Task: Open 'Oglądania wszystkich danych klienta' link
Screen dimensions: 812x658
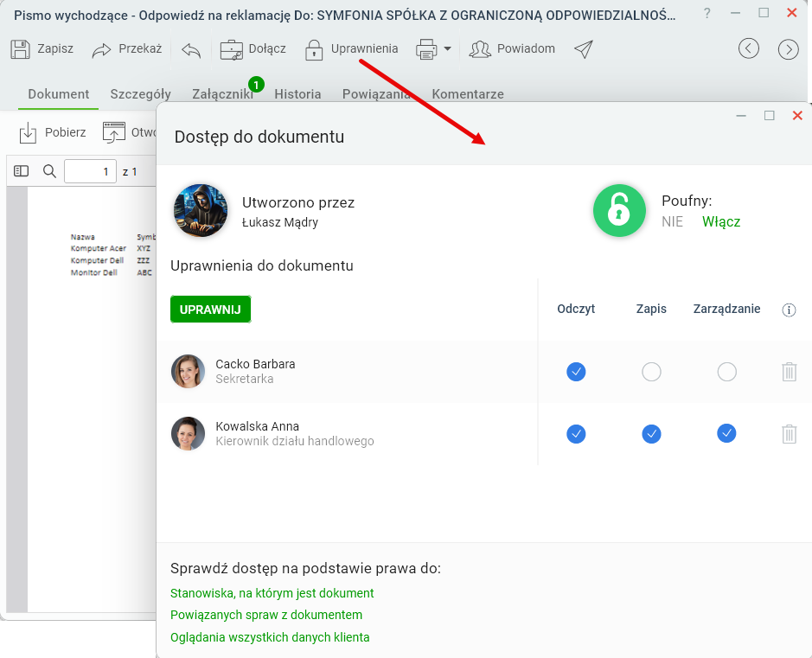Action: pyautogui.click(x=270, y=636)
